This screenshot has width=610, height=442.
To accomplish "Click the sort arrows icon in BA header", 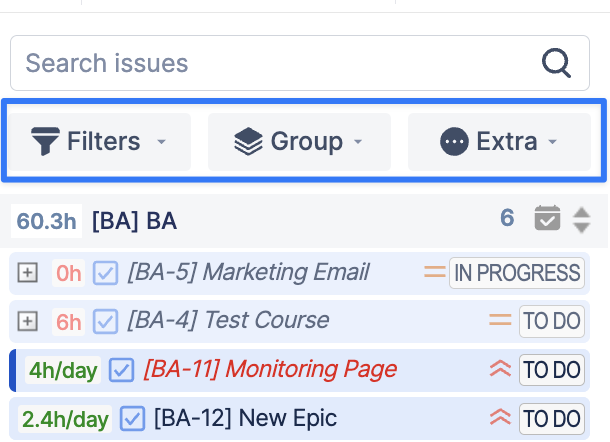I will [582, 220].
